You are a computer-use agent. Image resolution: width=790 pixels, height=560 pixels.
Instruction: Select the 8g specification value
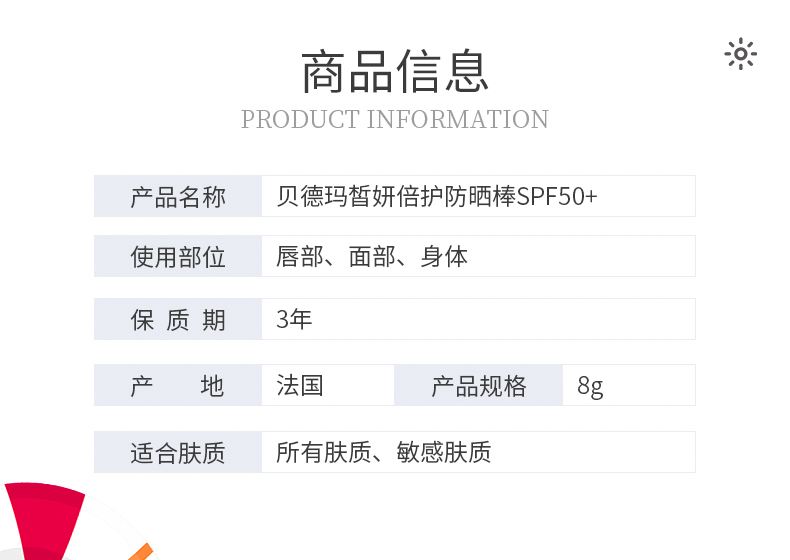coord(590,386)
